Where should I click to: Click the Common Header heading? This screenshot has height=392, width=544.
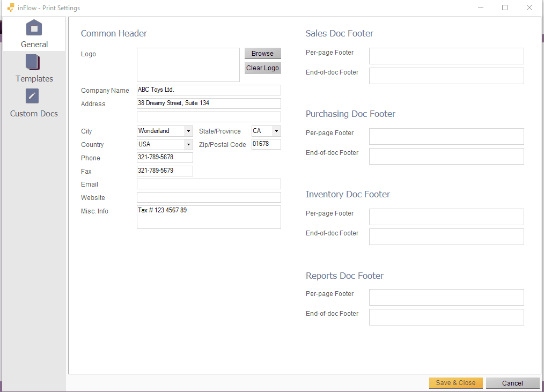click(114, 33)
